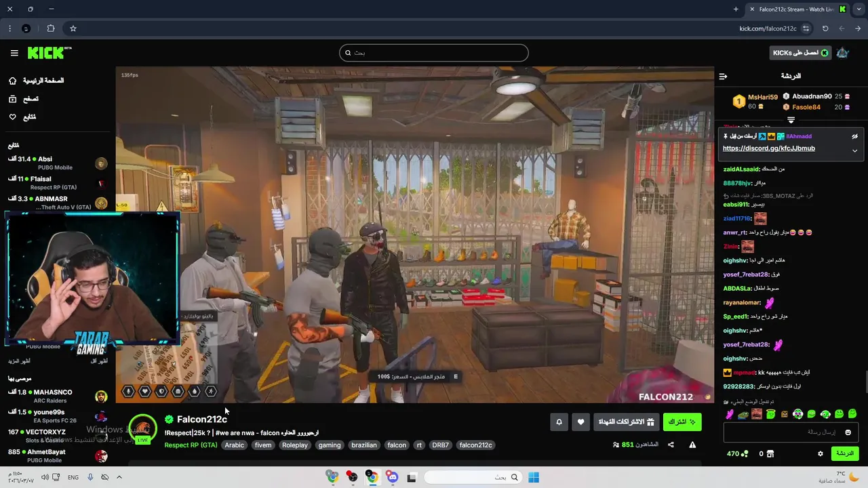Click the microphone icon in the system tray
Screen dimensions: 868x488
click(x=90, y=478)
